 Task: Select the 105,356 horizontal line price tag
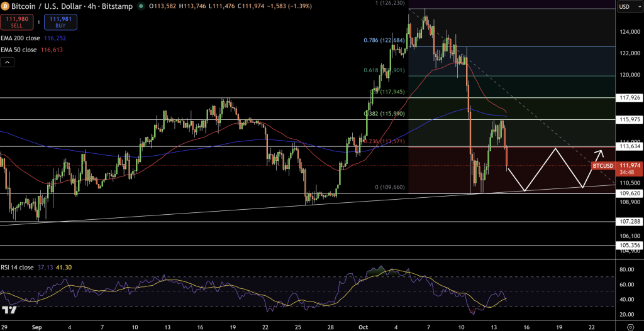click(630, 245)
